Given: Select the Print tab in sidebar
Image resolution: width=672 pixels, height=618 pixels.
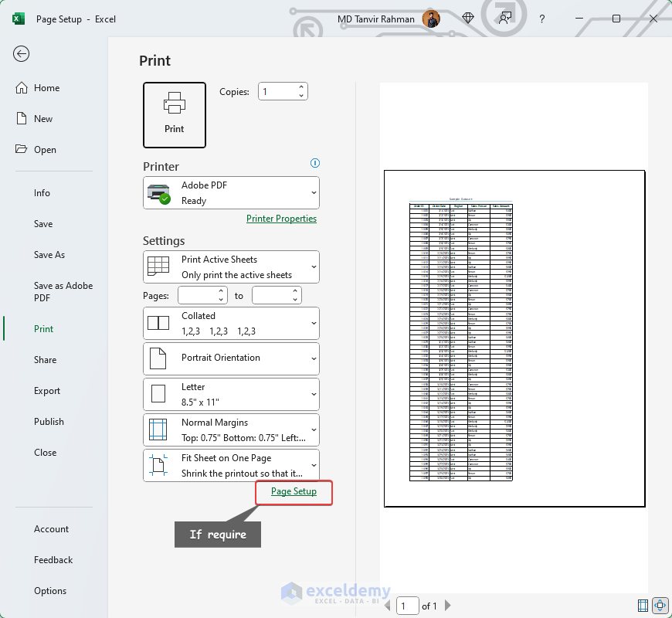Looking at the screenshot, I should 44,329.
